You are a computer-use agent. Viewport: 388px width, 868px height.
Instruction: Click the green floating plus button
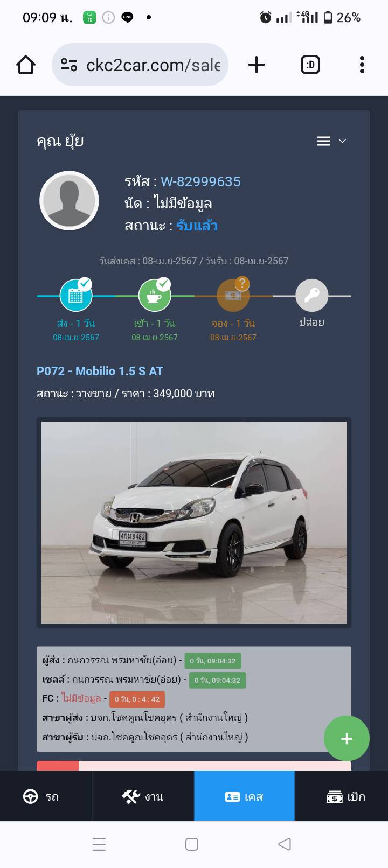(347, 738)
